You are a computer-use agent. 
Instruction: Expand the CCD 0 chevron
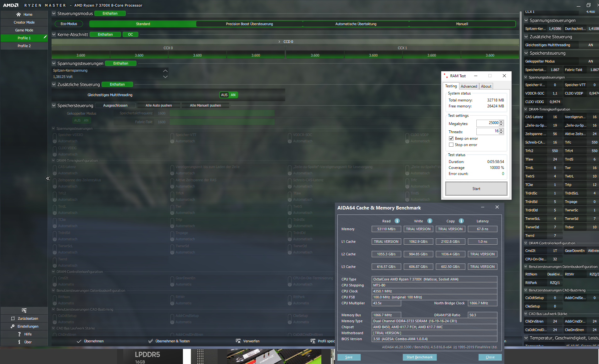(x=279, y=42)
